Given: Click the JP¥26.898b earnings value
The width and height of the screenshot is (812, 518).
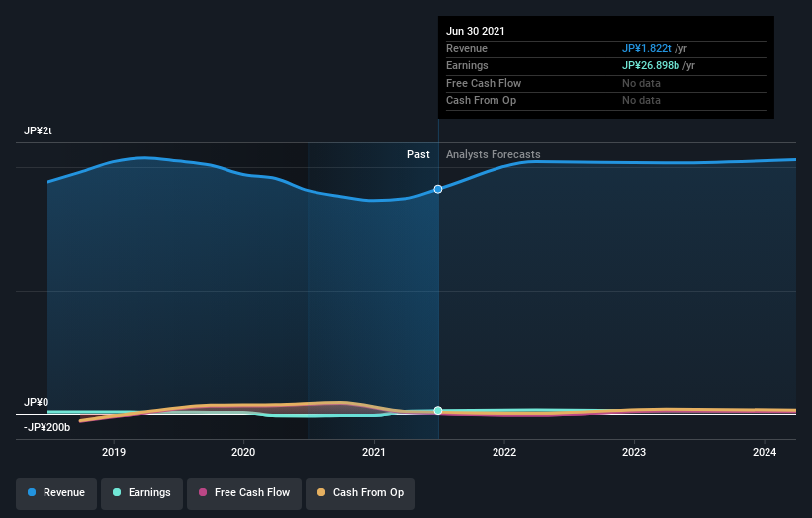Looking at the screenshot, I should pos(651,65).
